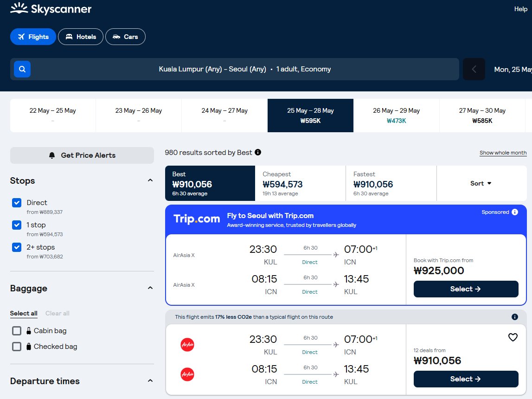
Task: Go to previous date with left arrow
Action: coord(474,69)
